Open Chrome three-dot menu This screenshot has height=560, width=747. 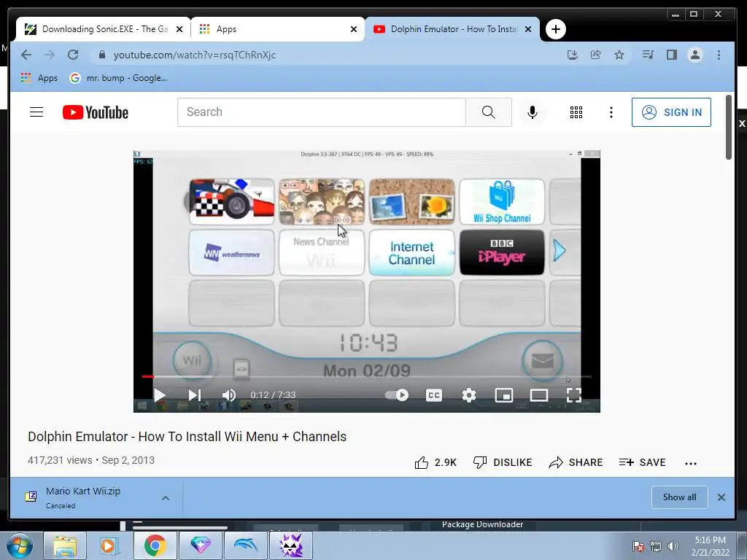pos(719,55)
